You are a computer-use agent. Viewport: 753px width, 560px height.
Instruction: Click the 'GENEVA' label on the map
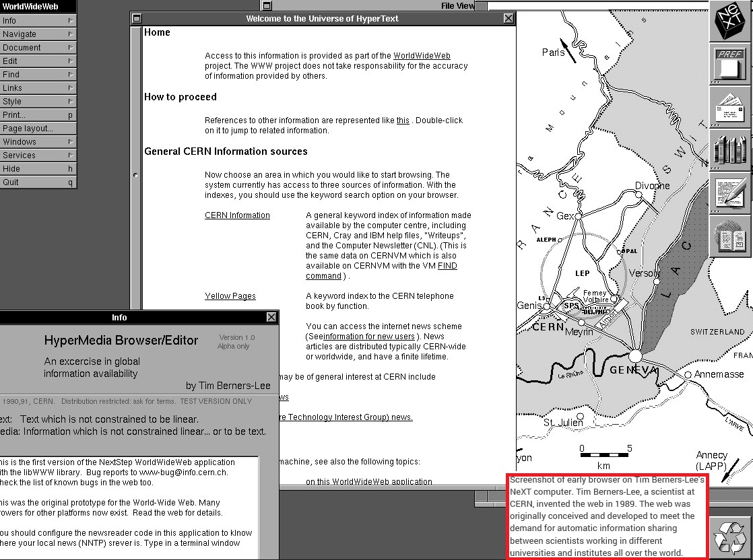click(633, 370)
